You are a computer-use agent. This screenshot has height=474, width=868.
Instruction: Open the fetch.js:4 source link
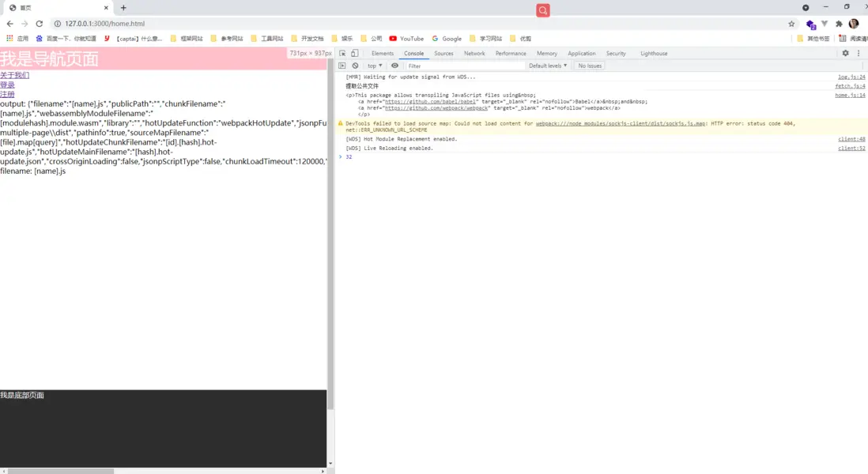tap(850, 86)
